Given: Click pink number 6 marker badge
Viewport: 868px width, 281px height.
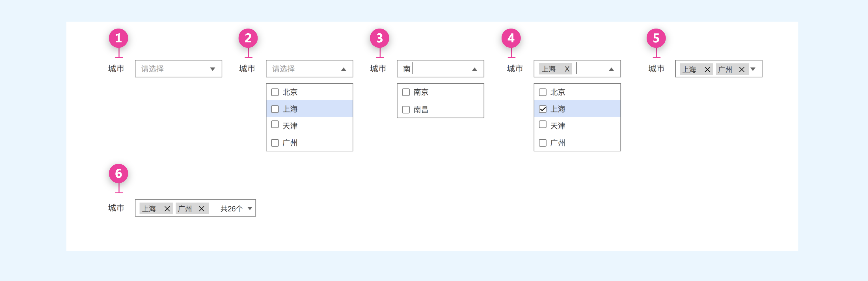Looking at the screenshot, I should tap(118, 174).
